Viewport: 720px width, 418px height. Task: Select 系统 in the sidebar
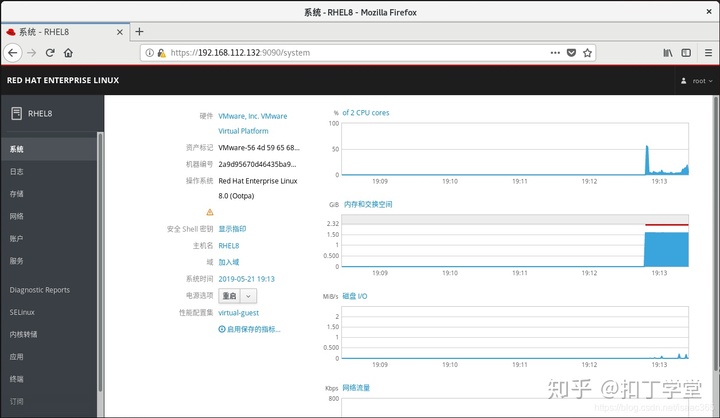tap(49, 149)
